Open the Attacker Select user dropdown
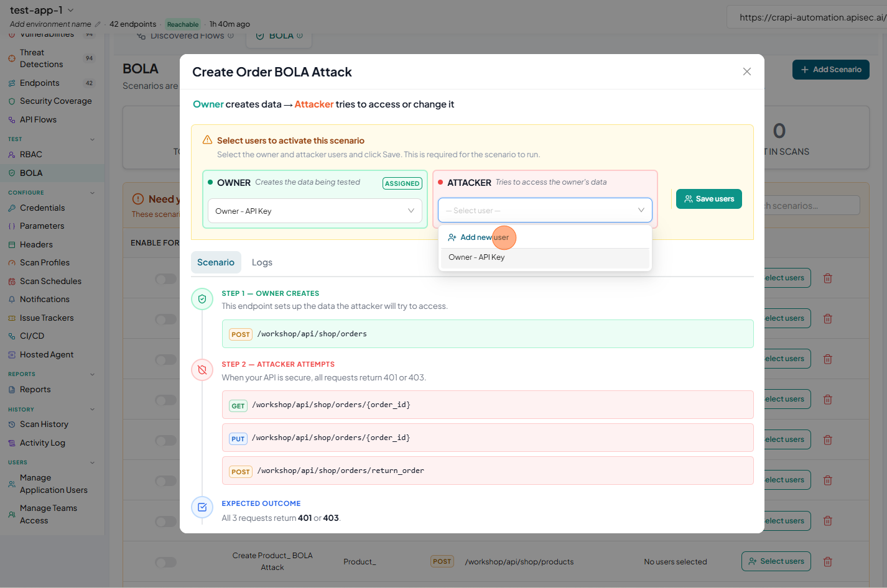This screenshot has width=887, height=588. point(545,210)
